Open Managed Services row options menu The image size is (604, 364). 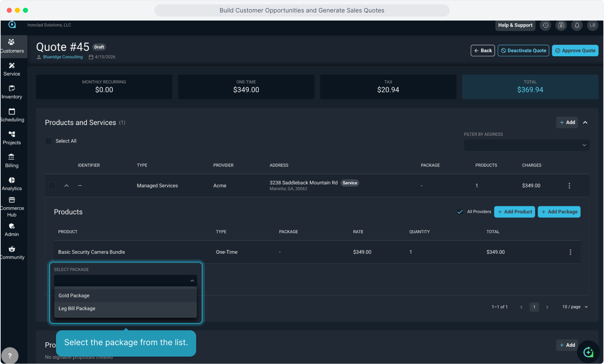(569, 186)
